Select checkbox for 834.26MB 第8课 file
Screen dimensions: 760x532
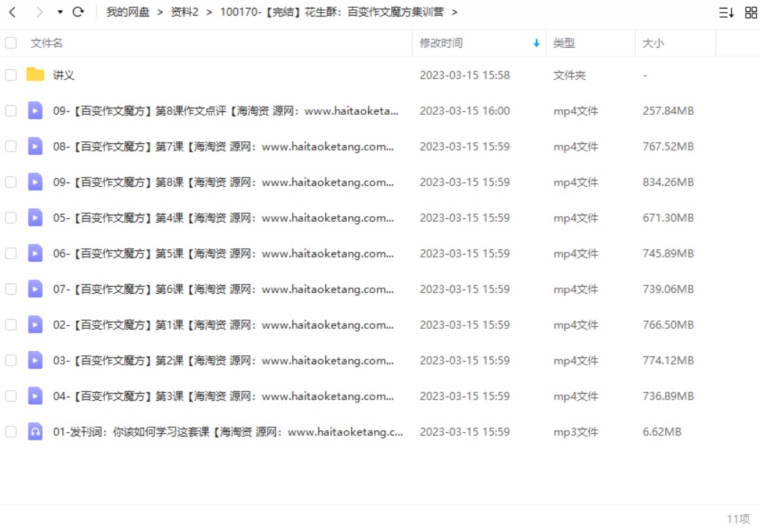[x=11, y=182]
